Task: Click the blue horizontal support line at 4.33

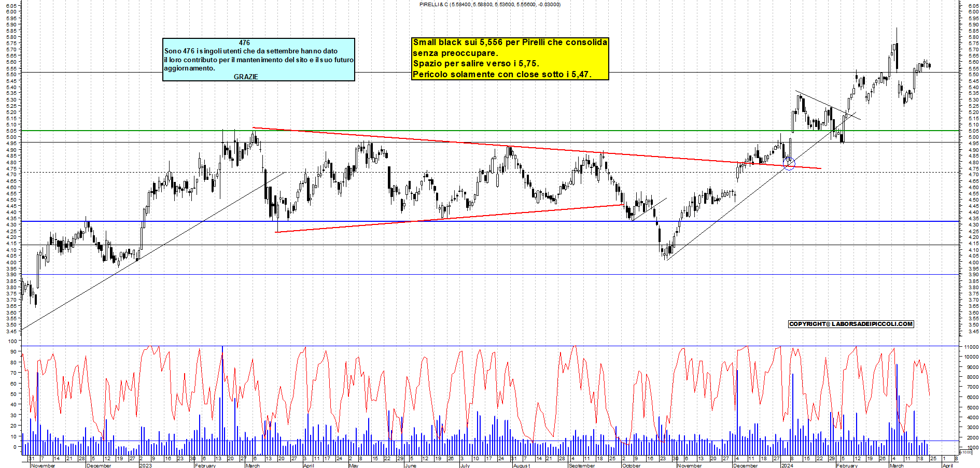Action: click(490, 221)
